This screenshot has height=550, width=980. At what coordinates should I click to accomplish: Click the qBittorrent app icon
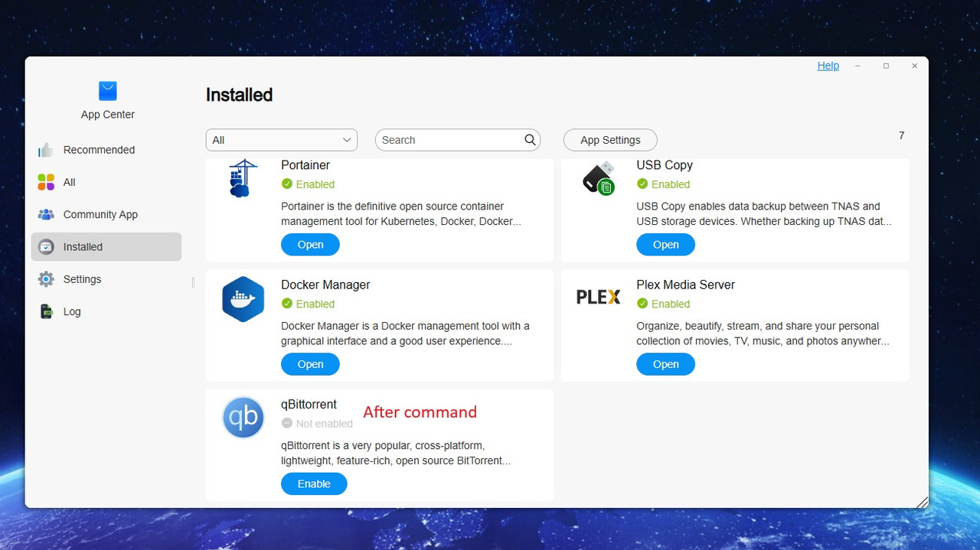(x=243, y=418)
